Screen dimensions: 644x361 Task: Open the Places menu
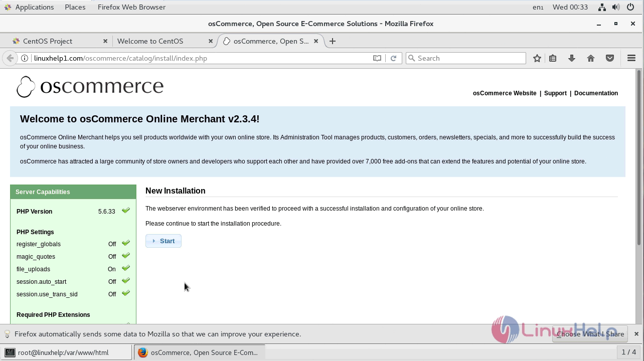75,7
